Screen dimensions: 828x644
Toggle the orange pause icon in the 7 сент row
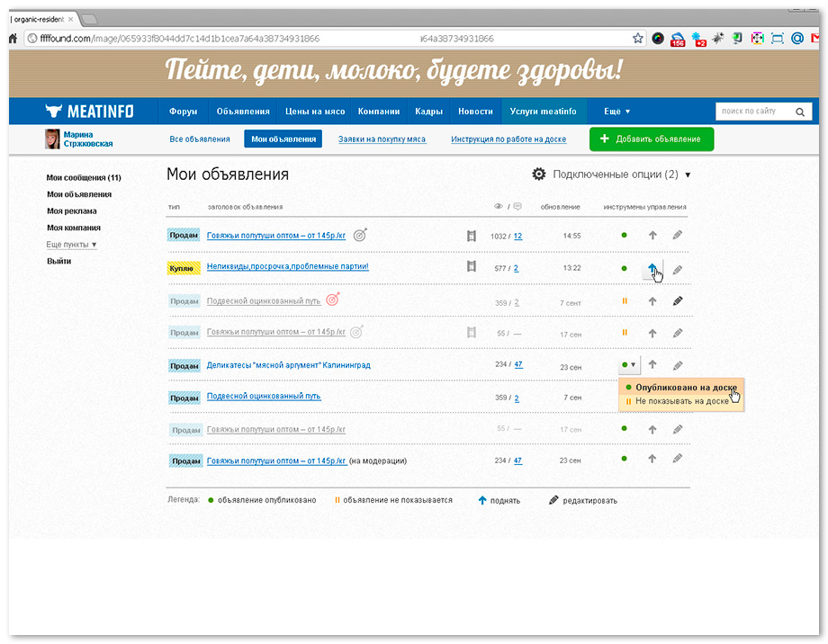coord(625,301)
